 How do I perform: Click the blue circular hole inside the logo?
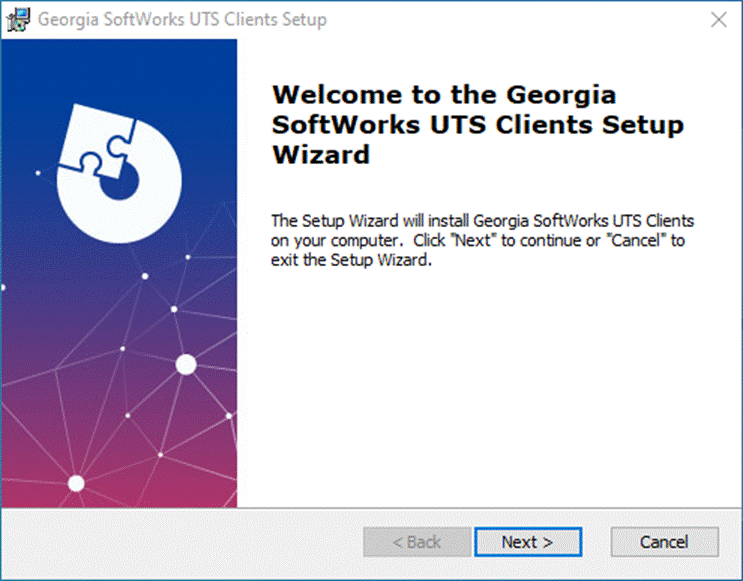pos(121,182)
